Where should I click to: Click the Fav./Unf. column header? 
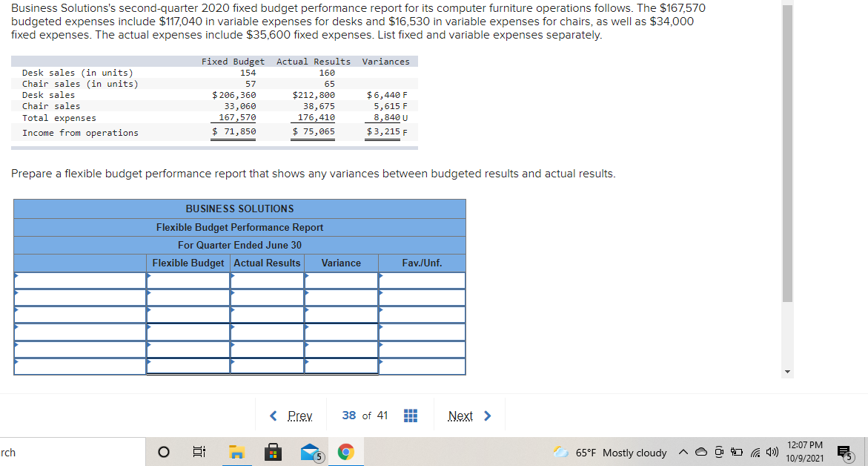422,263
